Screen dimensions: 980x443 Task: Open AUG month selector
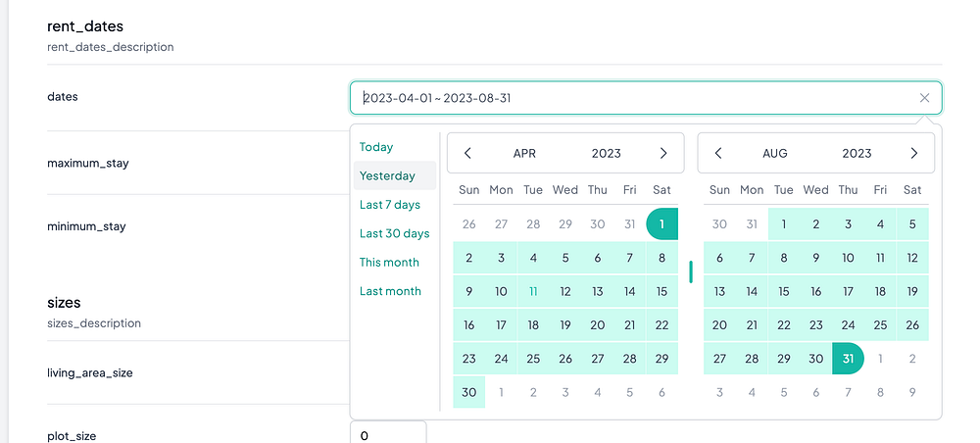(x=775, y=153)
